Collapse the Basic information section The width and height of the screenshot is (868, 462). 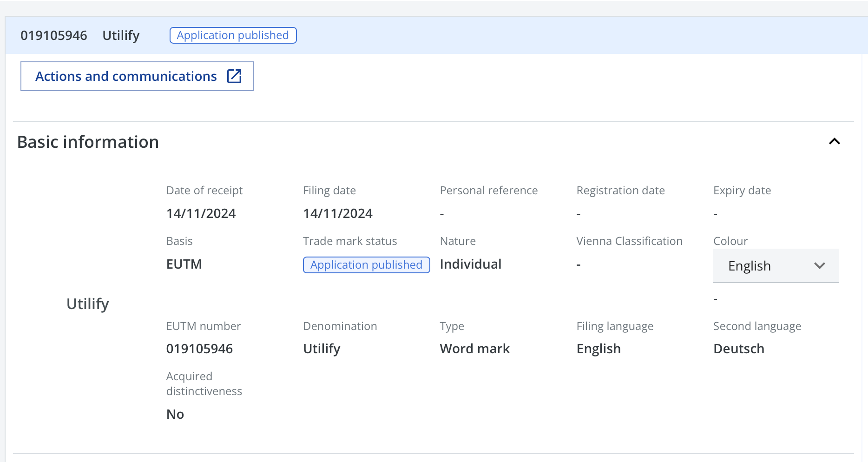click(x=834, y=142)
